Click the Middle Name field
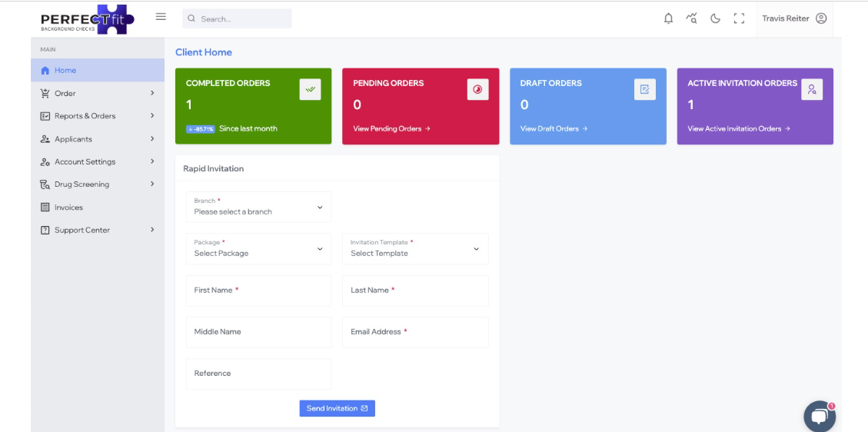The height and width of the screenshot is (432, 868). coord(258,332)
